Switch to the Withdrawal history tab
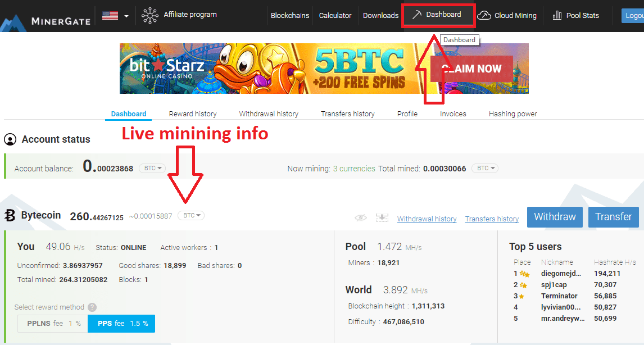Viewport: 644px width, 345px height. click(269, 114)
